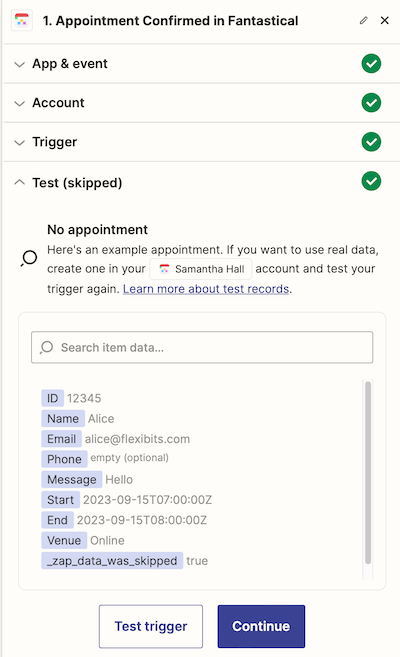Select the End field label
Viewport: 400px width, 657px height.
click(57, 520)
